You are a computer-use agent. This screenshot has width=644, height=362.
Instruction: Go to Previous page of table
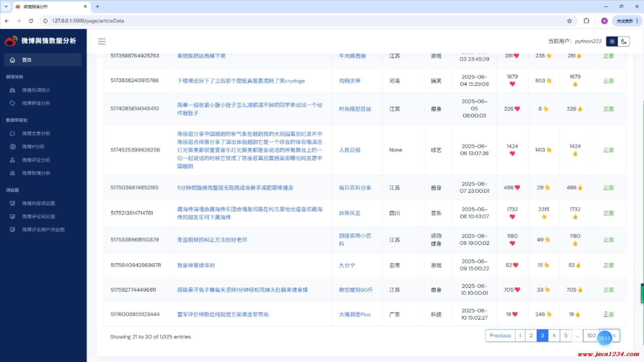500,336
